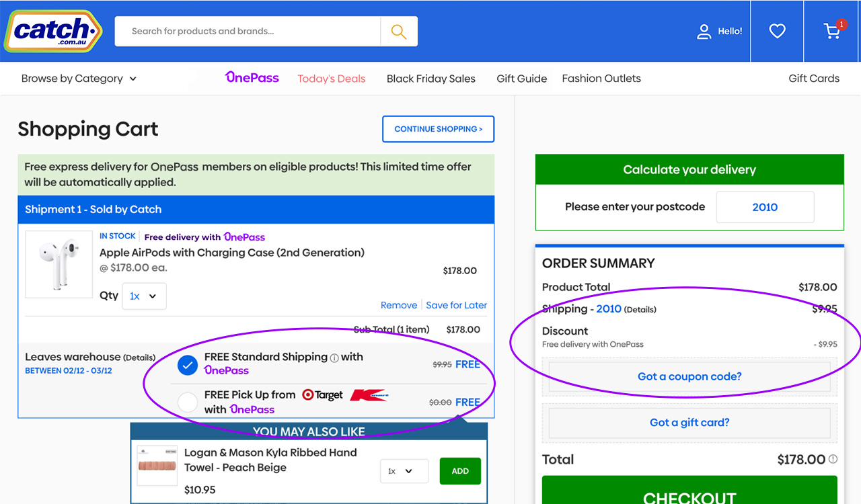Click the Target logo in pickup option

(x=322, y=395)
